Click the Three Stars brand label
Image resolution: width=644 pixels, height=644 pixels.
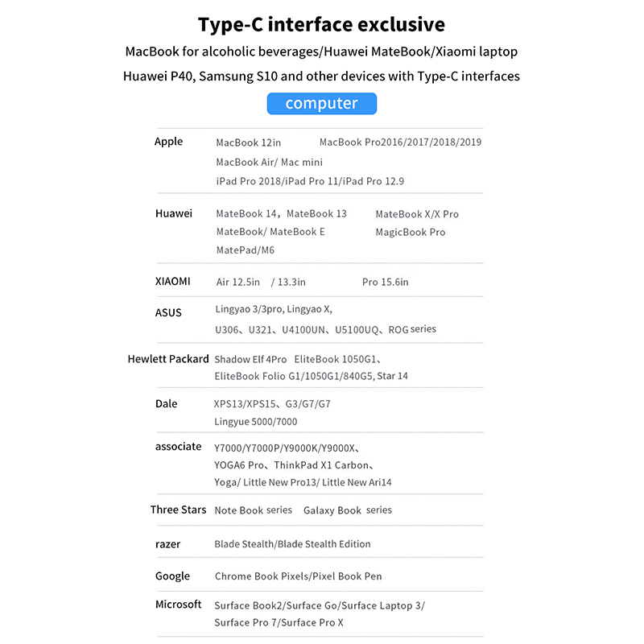click(x=178, y=510)
